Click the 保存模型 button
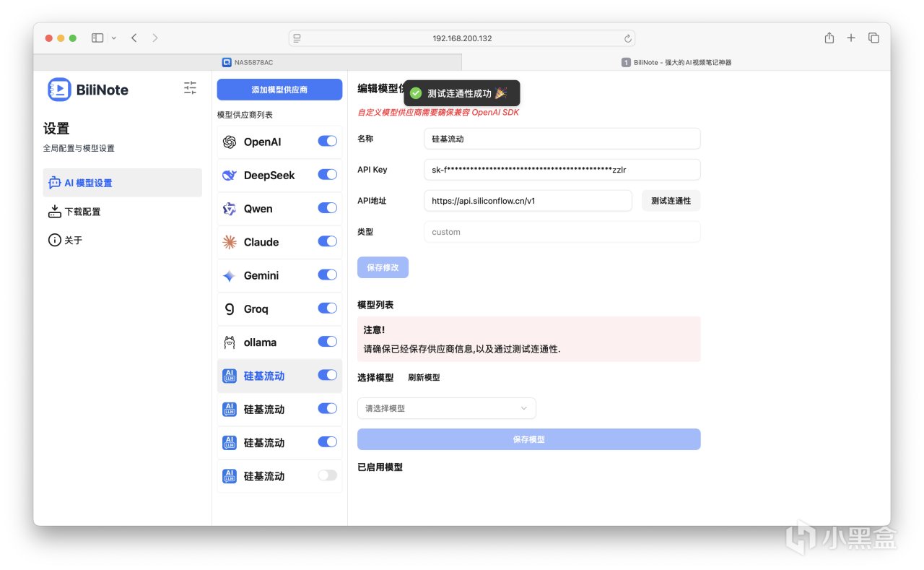The image size is (924, 570). pos(529,439)
